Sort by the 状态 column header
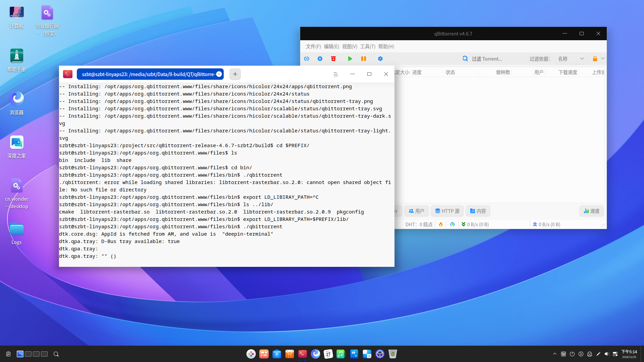 pos(461,72)
